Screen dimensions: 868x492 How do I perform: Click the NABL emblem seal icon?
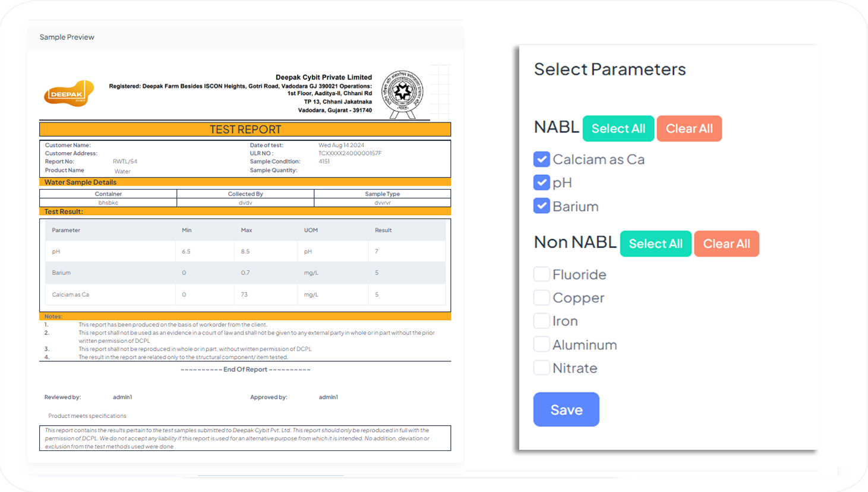click(402, 93)
